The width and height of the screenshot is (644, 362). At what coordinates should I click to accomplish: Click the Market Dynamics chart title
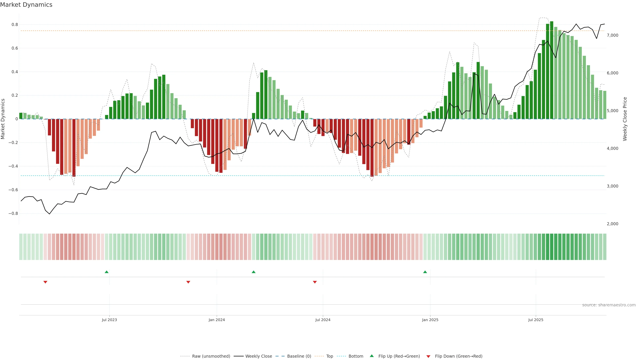tap(26, 5)
